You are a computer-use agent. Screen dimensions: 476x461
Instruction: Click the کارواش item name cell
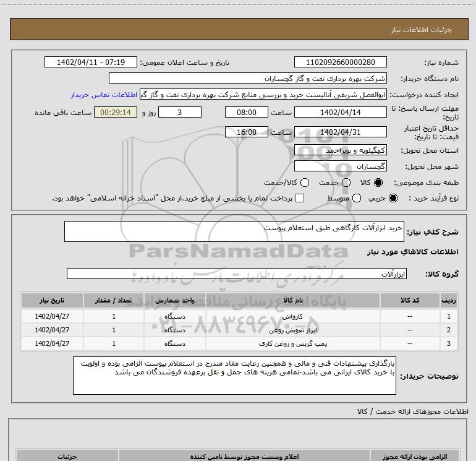point(293,316)
